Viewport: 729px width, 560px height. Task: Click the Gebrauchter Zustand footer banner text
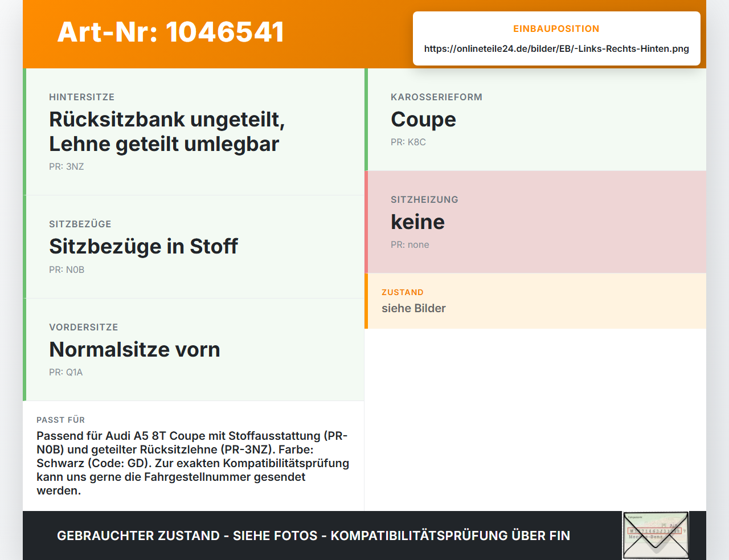pos(313,536)
